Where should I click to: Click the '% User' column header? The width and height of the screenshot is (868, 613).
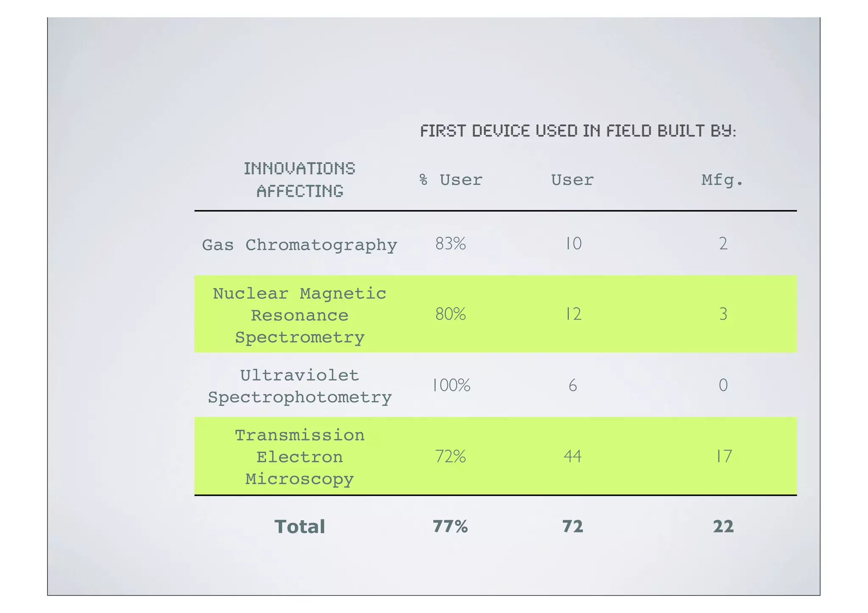(451, 180)
